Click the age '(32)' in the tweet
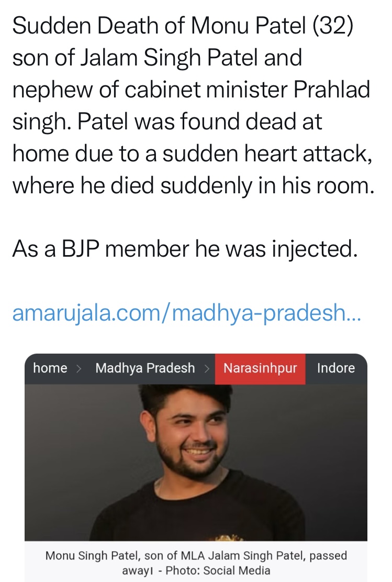Viewport: 392px width, 582px height. coord(334,27)
